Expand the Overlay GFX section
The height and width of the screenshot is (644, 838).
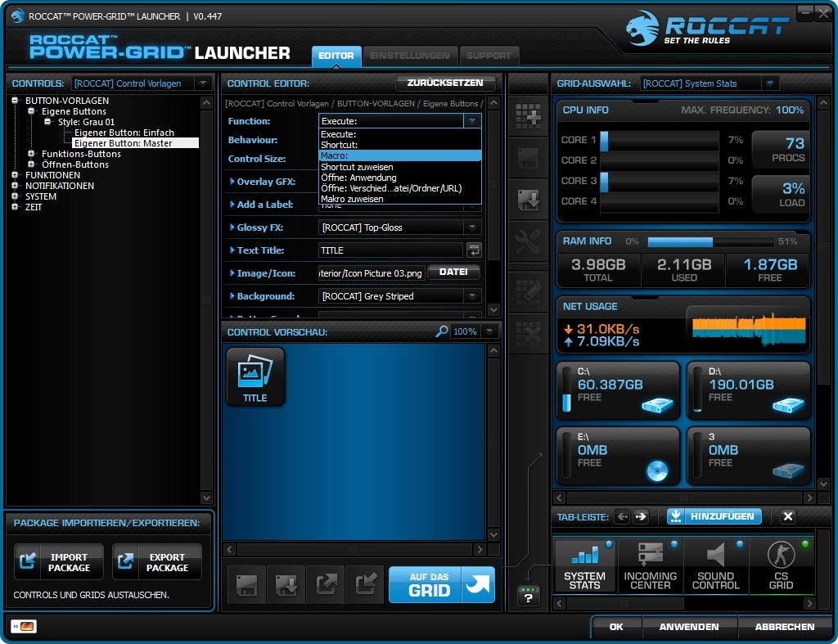coord(232,181)
